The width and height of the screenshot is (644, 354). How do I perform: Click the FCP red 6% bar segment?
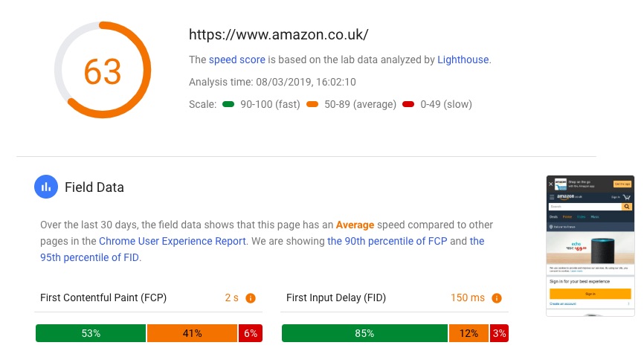(251, 333)
